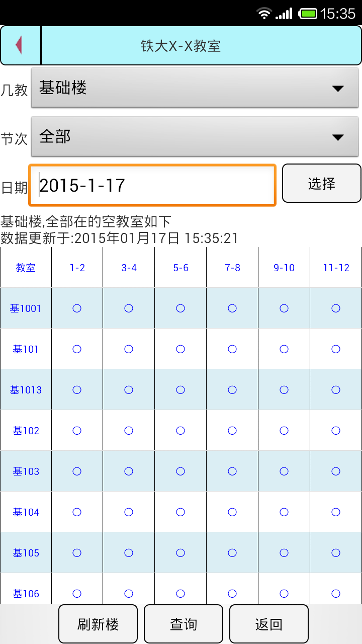Viewport: 362px width, 644px height.
Task: Click the 基1013 circle under period 5-6
Action: click(180, 390)
